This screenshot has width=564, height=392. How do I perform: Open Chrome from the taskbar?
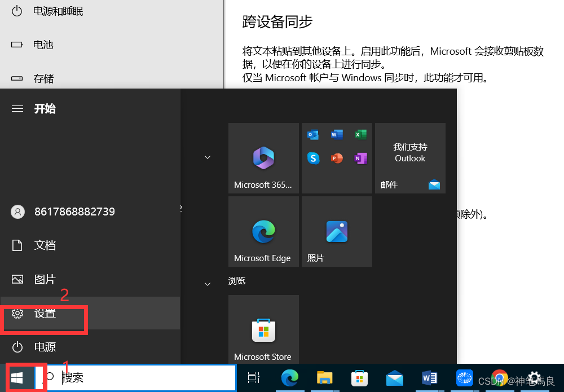499,378
